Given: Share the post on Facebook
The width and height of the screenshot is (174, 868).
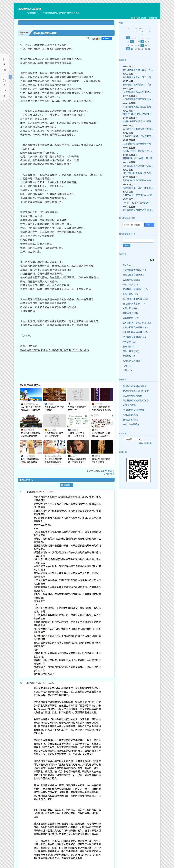Looking at the screenshot, I should coord(94,39).
